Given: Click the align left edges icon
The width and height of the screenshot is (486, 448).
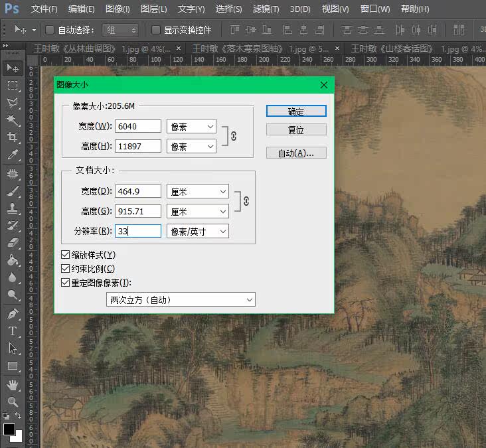Looking at the screenshot, I should click(x=287, y=30).
